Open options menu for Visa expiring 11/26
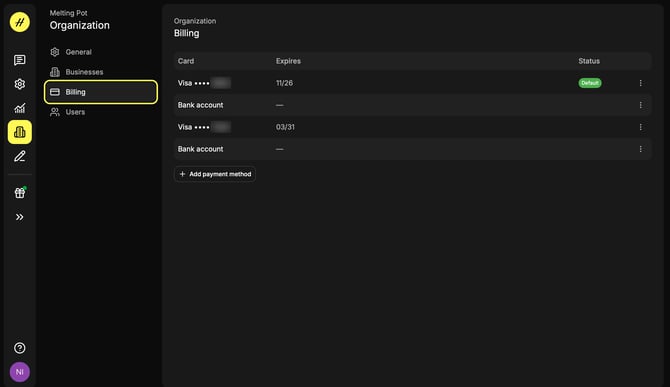The width and height of the screenshot is (670, 387). point(641,83)
